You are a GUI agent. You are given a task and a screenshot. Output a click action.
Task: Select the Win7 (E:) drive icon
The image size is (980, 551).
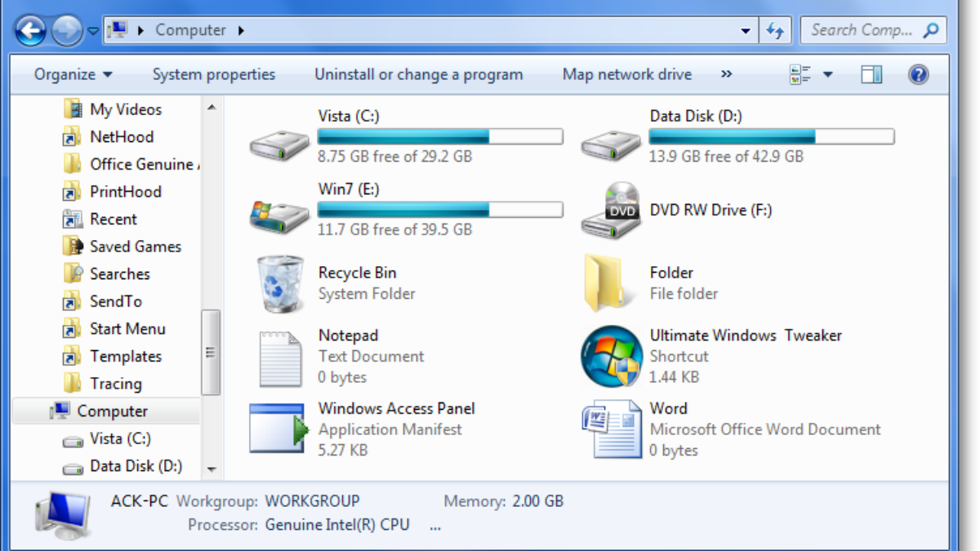point(279,216)
